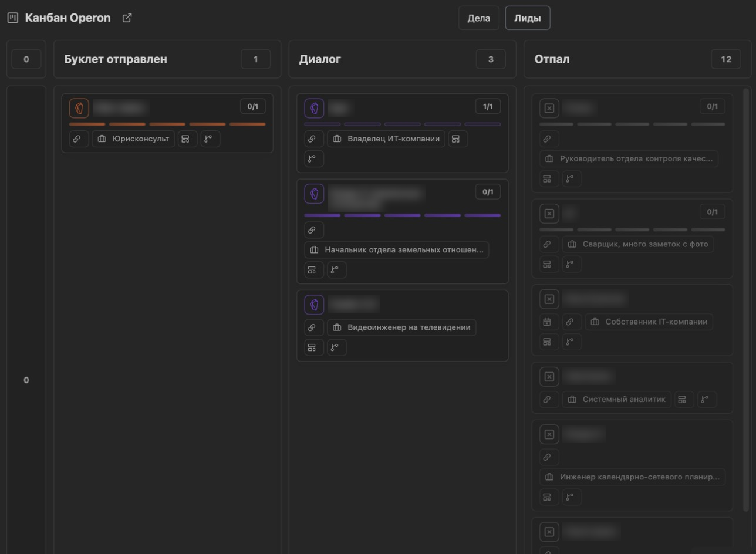Image resolution: width=756 pixels, height=554 pixels.
Task: Open the calendar icon on Собственник IT-компании card
Action: pos(549,322)
